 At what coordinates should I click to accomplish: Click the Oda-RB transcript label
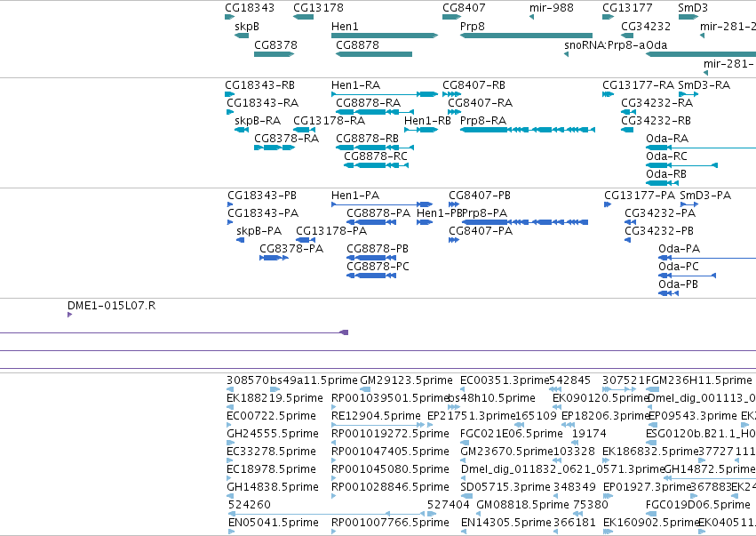(666, 174)
